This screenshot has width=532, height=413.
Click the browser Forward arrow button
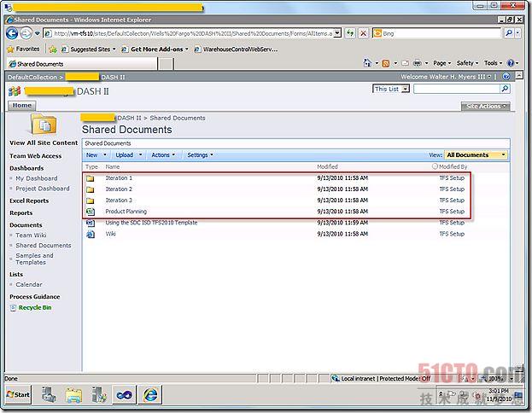pyautogui.click(x=26, y=33)
